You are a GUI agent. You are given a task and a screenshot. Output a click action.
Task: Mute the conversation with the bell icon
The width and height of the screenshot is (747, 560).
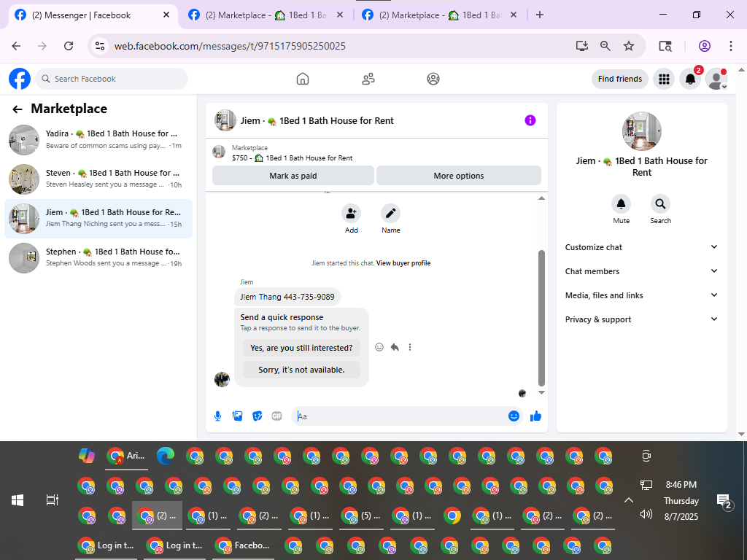[622, 204]
